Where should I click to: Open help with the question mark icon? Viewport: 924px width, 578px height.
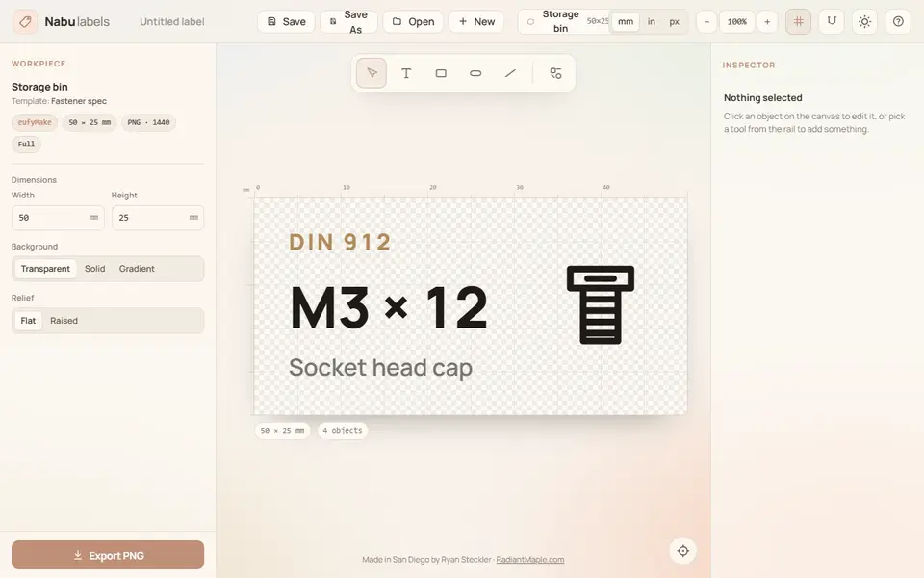point(898,22)
